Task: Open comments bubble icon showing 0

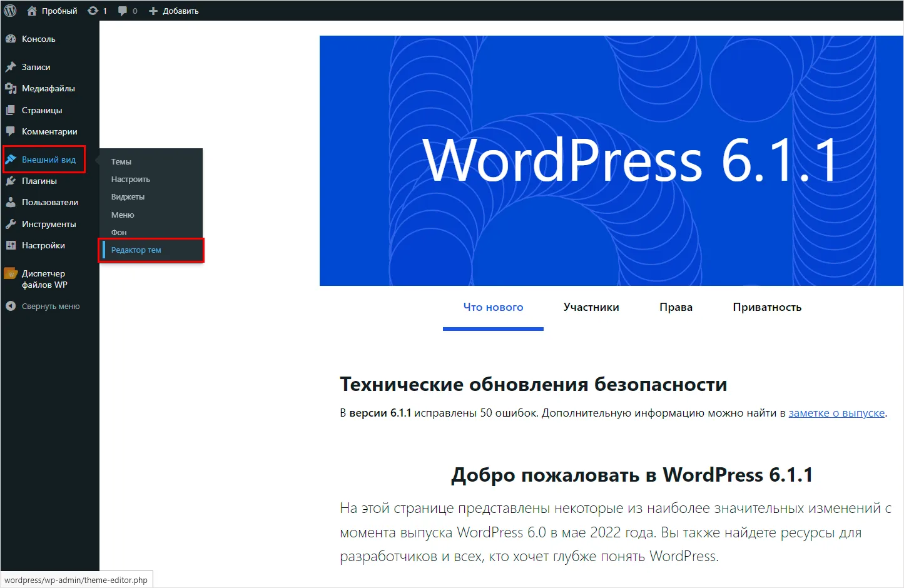Action: point(123,11)
